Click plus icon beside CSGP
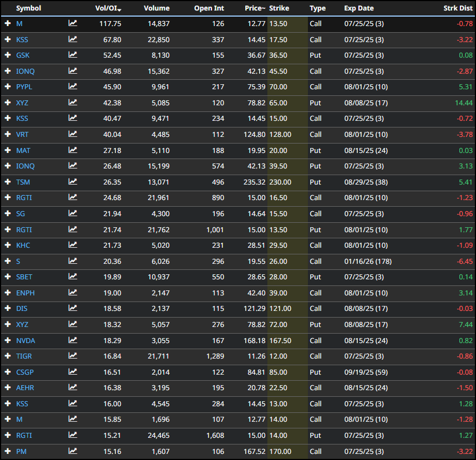 point(8,372)
